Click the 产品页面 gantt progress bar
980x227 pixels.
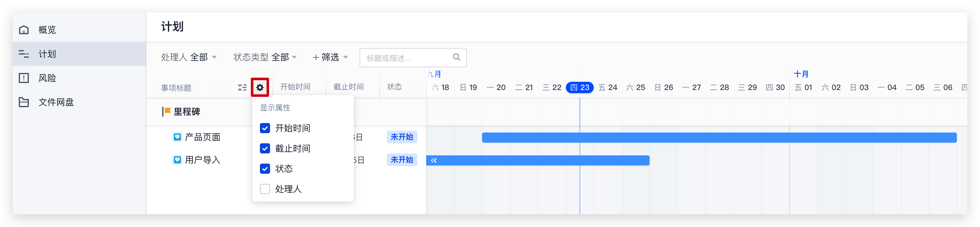[x=719, y=138]
